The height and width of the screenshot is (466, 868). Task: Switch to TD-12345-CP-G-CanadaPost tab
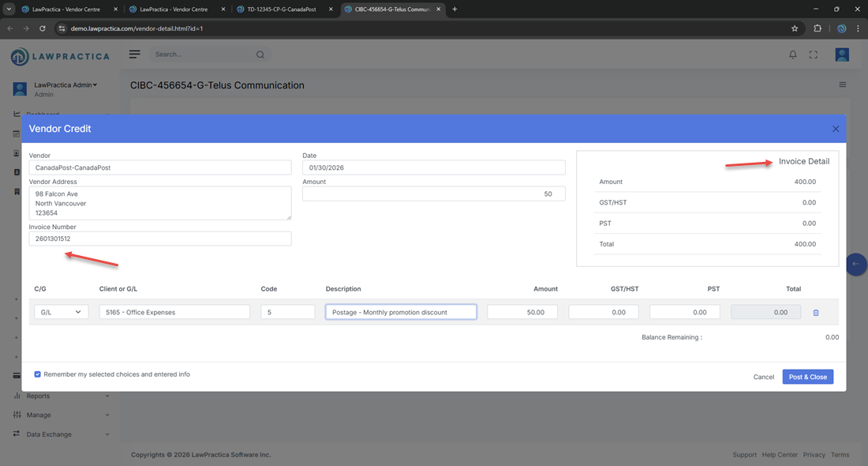pos(283,9)
